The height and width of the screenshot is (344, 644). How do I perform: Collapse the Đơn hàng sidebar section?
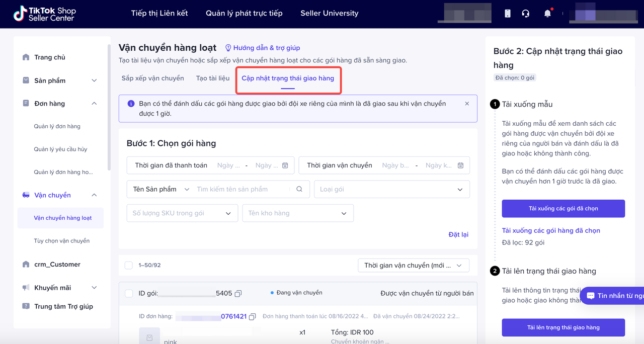[x=94, y=104]
